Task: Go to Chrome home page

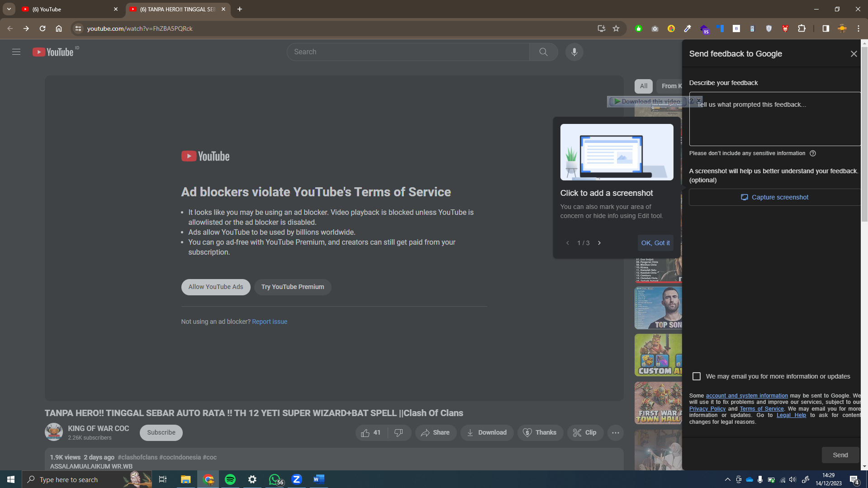Action: [x=59, y=28]
